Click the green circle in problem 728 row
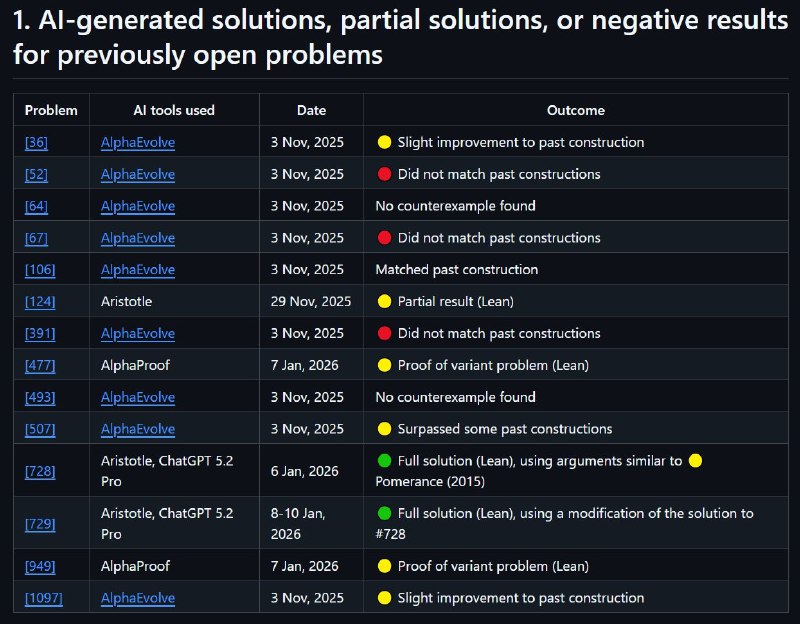Screen dimensions: 800x624 click(384, 461)
